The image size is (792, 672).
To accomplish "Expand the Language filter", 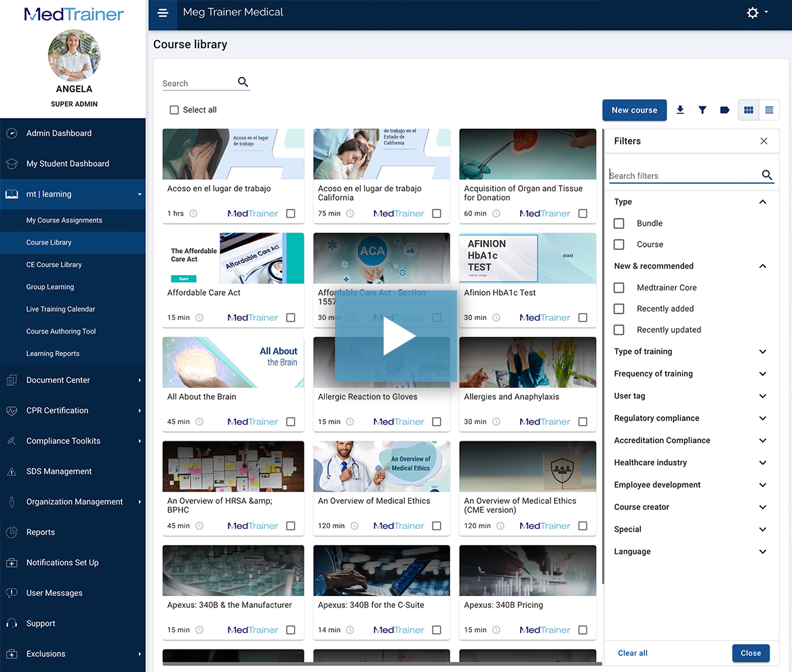I will tap(763, 551).
